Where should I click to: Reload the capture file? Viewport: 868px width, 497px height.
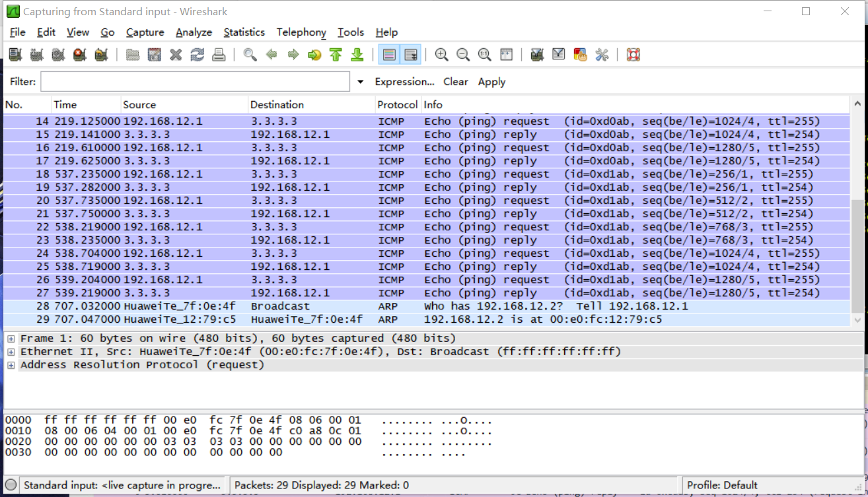click(197, 55)
